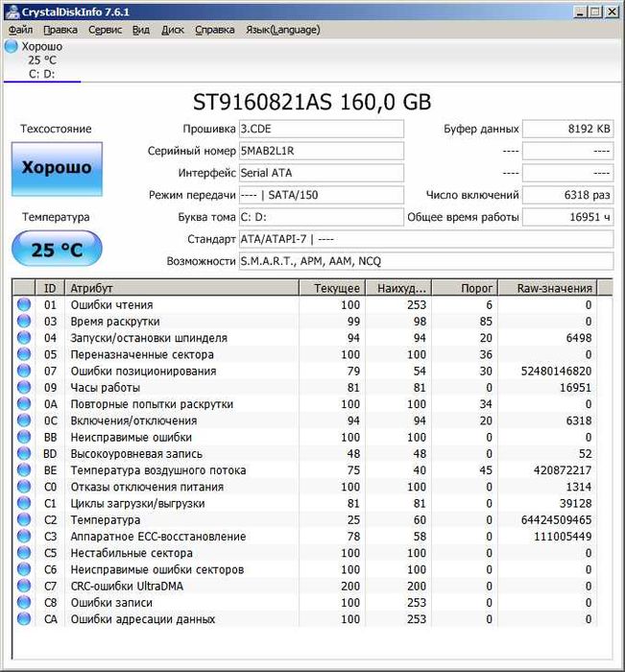
Task: Click the Атрибут column header
Action: pyautogui.click(x=181, y=288)
